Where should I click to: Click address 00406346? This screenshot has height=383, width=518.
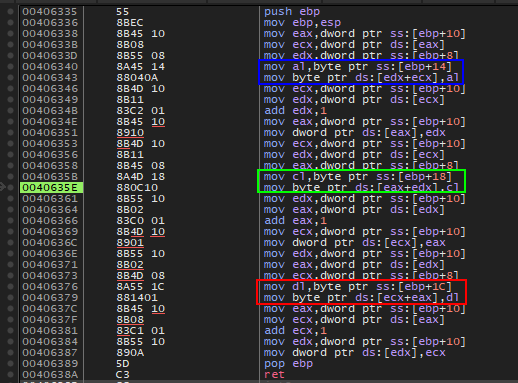point(50,89)
